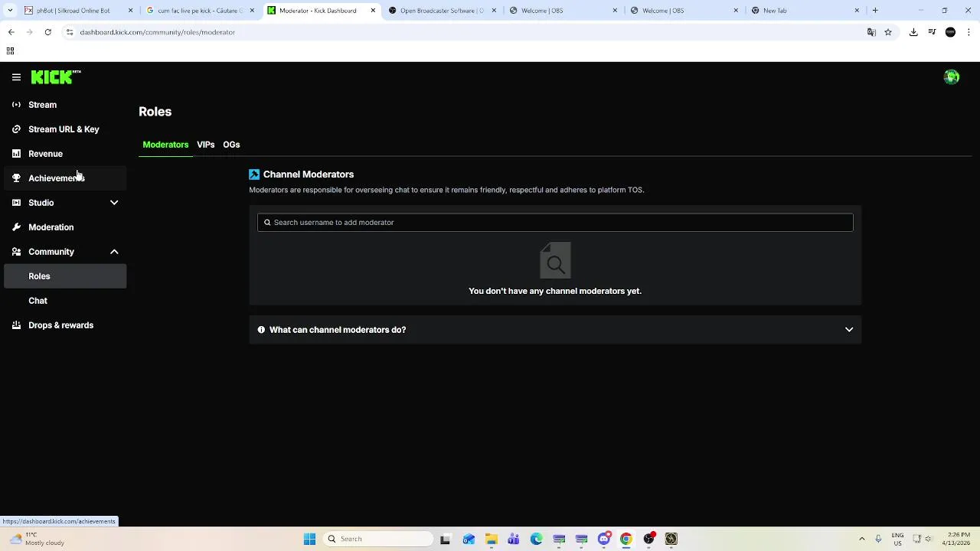Open Microsoft Teams from the taskbar
The image size is (980, 551).
[514, 539]
